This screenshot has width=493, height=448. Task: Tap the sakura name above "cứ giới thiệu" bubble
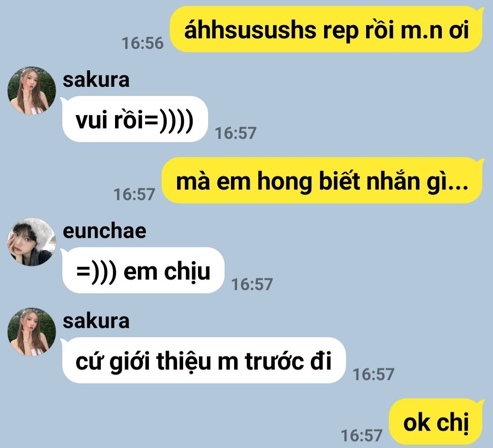[x=96, y=321]
